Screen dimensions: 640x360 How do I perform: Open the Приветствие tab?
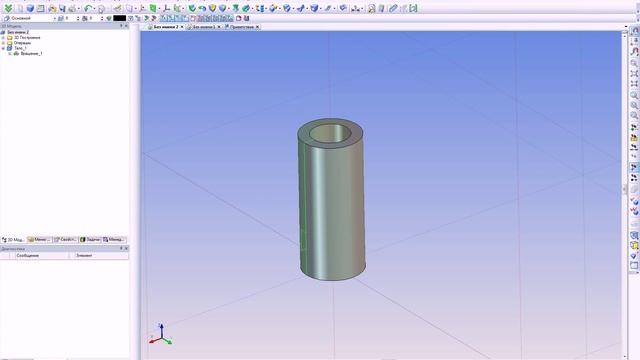click(242, 27)
